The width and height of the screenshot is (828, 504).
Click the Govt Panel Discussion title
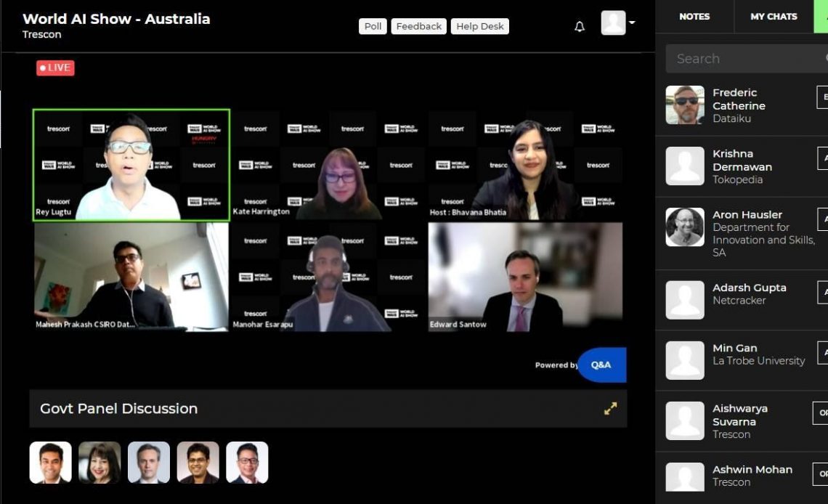click(119, 408)
